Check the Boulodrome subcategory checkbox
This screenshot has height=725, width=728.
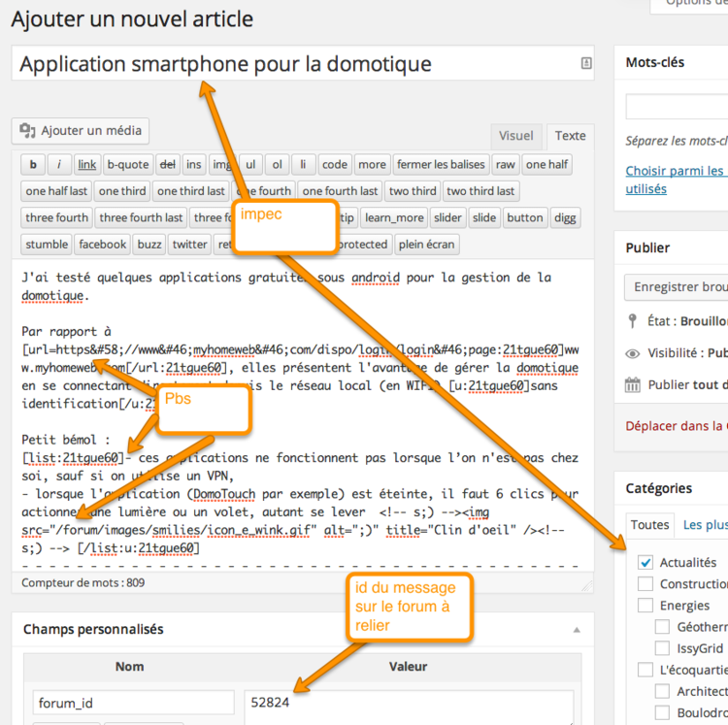point(662,712)
